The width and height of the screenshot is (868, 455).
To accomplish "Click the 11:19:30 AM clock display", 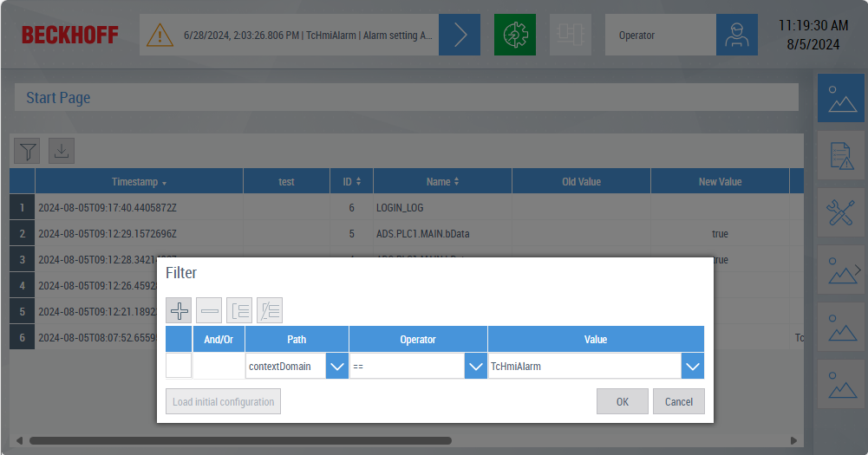I will coord(813,25).
